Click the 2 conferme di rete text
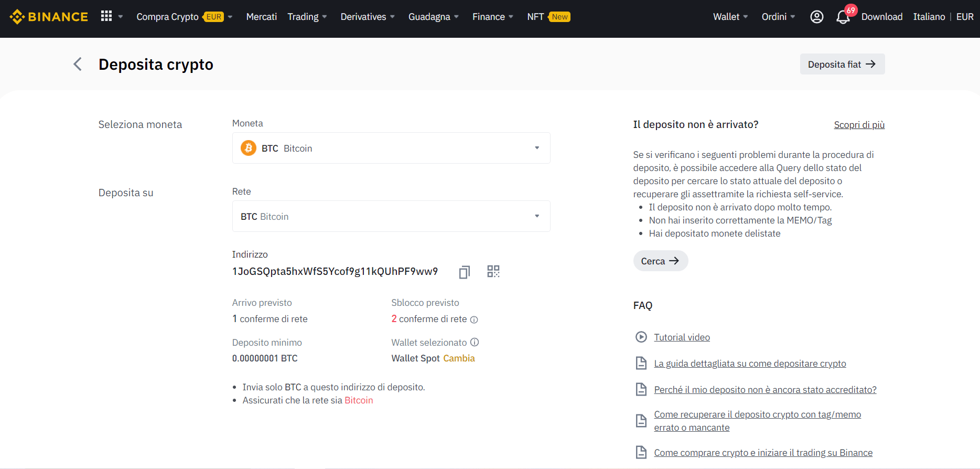This screenshot has width=980, height=469. tap(429, 319)
